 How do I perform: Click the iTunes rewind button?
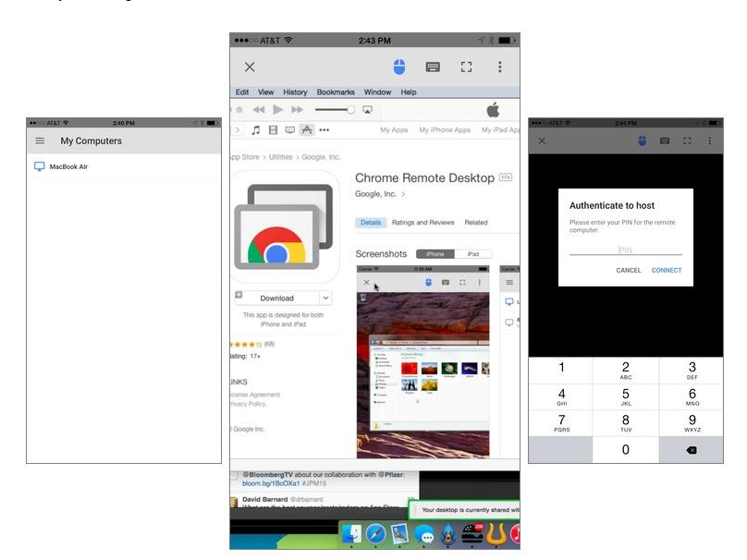tap(259, 110)
